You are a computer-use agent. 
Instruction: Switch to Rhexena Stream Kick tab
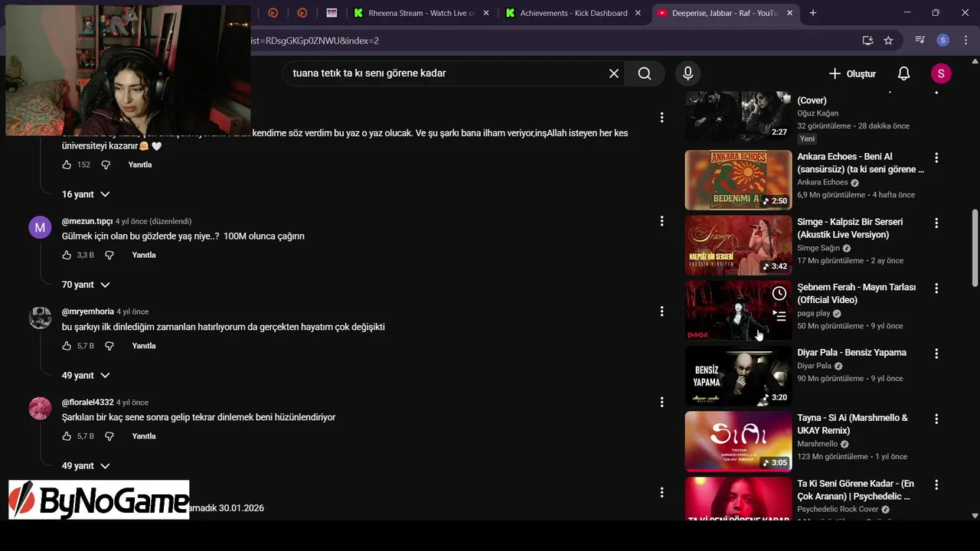pos(421,13)
